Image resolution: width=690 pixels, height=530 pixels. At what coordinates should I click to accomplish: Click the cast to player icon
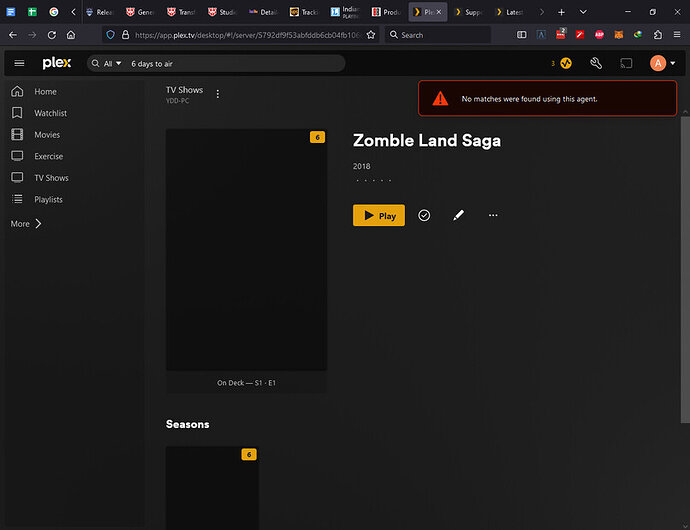[626, 63]
